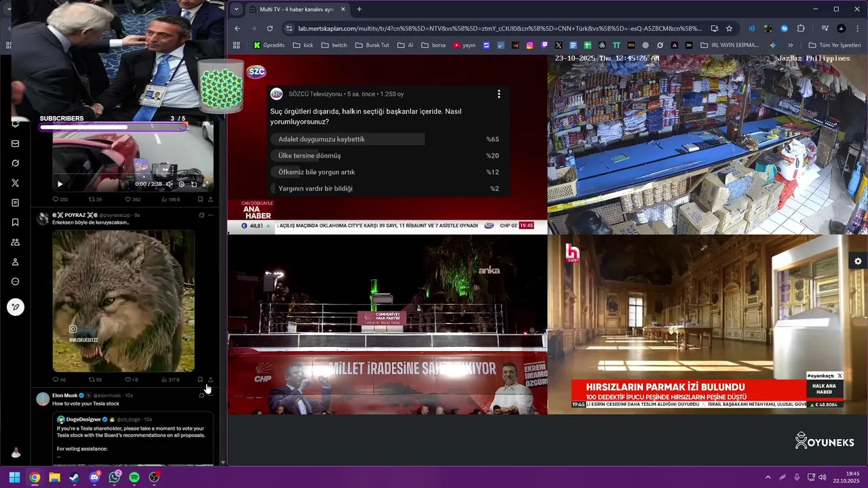
Task: Open Elon Musk profile name link
Action: [x=65, y=395]
